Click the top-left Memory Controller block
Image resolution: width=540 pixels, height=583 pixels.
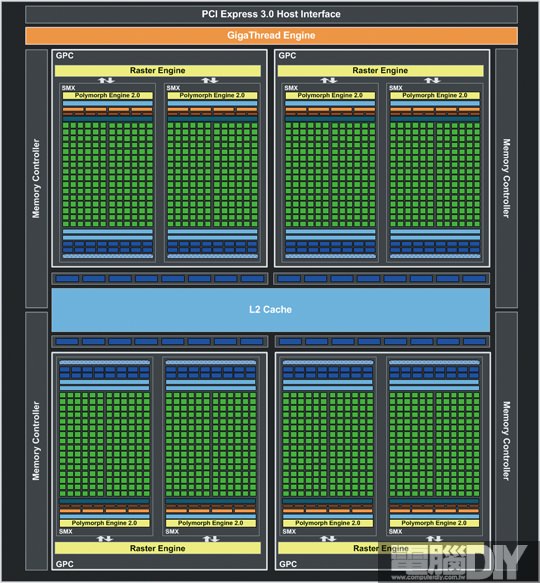point(36,178)
